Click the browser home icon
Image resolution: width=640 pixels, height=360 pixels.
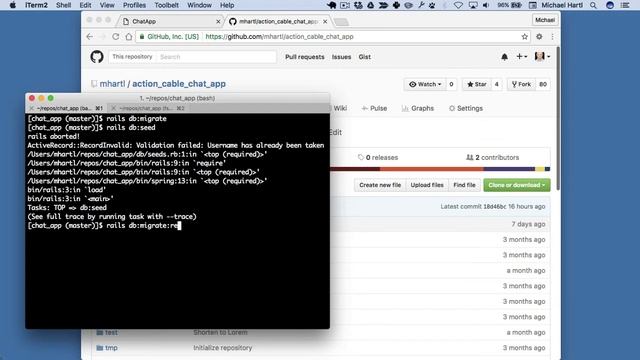pos(129,37)
